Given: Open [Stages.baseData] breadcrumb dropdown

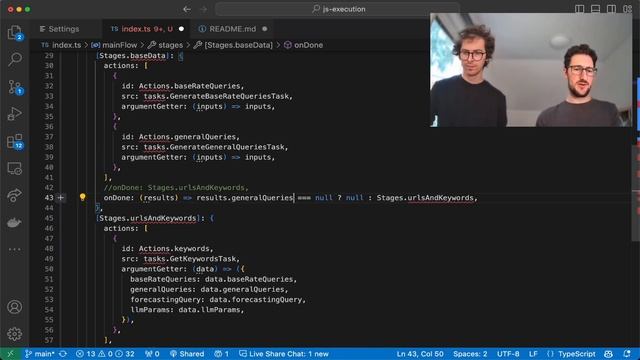Looking at the screenshot, I should click(x=233, y=45).
